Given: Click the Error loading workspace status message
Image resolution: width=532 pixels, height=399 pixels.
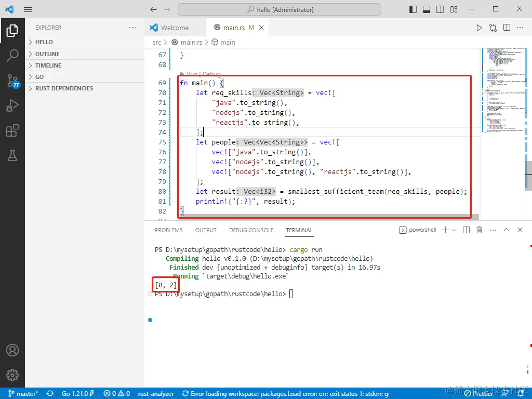Looking at the screenshot, I should pos(286,394).
